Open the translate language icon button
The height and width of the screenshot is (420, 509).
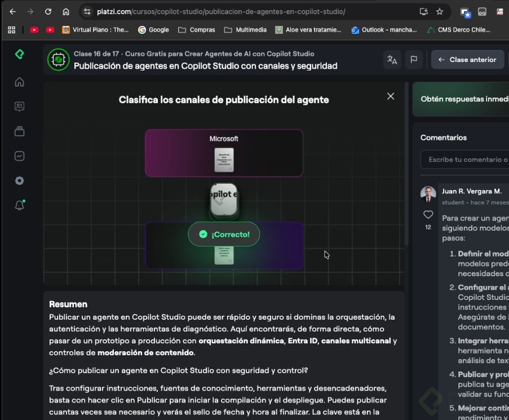pyautogui.click(x=392, y=60)
